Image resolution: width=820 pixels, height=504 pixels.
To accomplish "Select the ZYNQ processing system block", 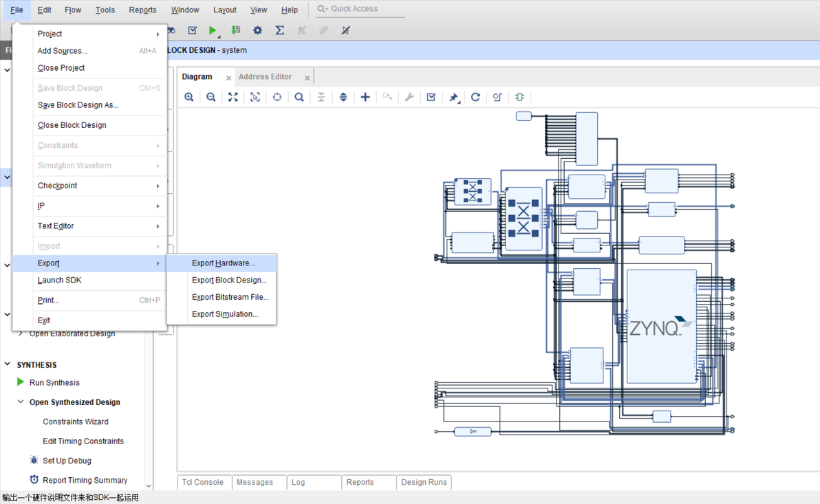I will pyautogui.click(x=661, y=327).
